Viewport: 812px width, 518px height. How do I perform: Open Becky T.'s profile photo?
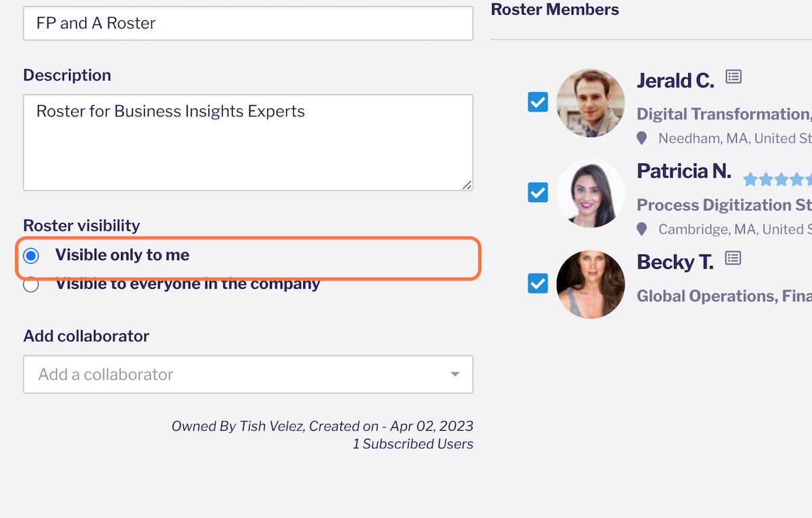coord(590,284)
